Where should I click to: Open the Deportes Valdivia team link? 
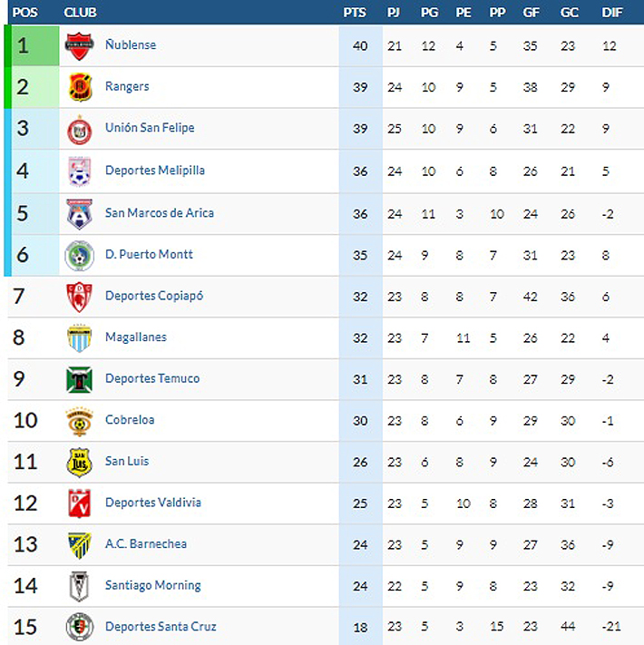(x=152, y=503)
